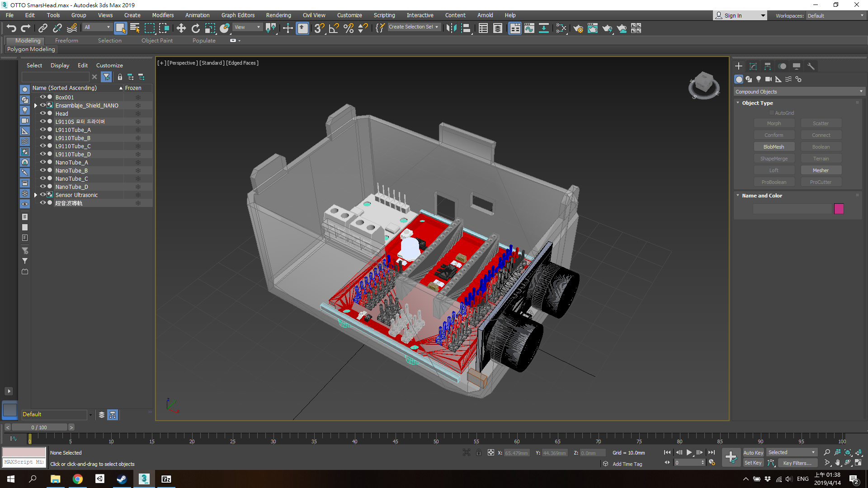Open the Modify panel tab icon

click(753, 66)
